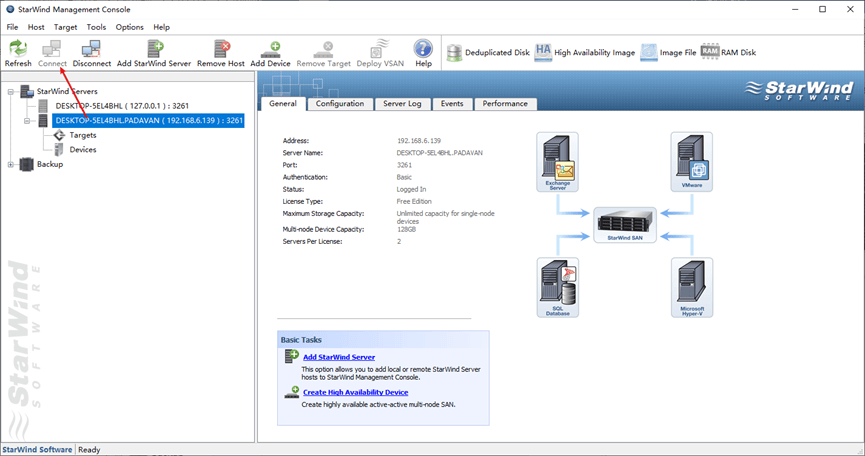Switch to the Performance tab
The height and width of the screenshot is (456, 865).
click(x=505, y=104)
